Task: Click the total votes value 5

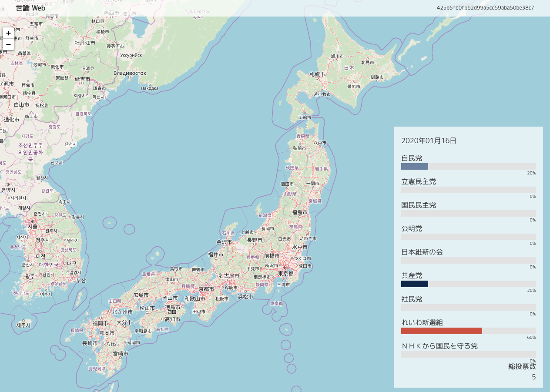Action: pyautogui.click(x=534, y=377)
